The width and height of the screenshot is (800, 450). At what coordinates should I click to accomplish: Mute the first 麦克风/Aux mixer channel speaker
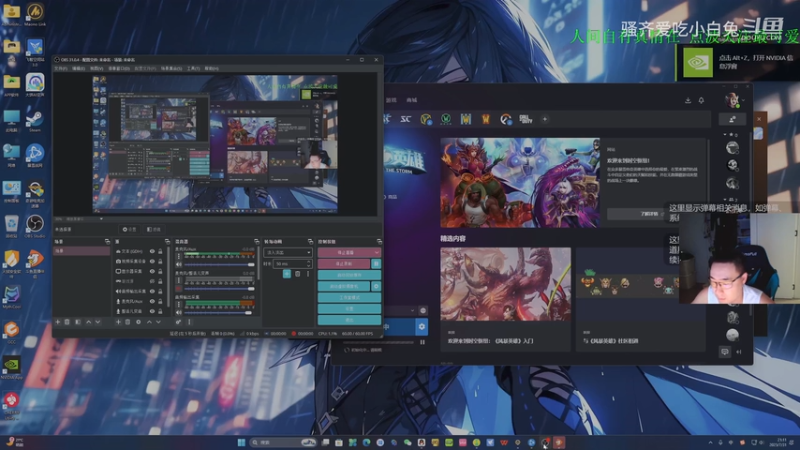pyautogui.click(x=179, y=264)
